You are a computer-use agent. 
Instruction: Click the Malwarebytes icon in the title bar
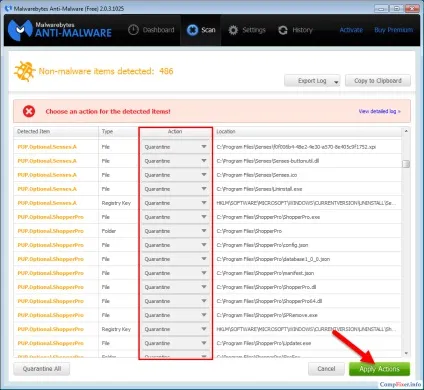[8, 8]
